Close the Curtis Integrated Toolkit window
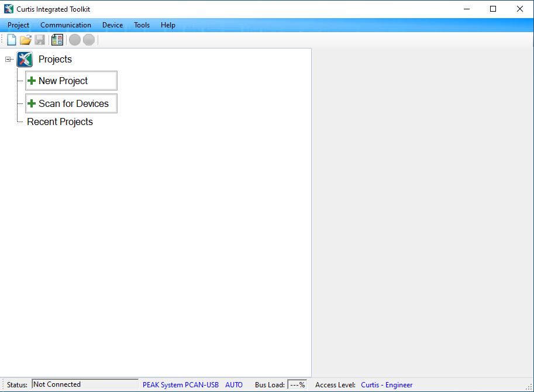Screen dimensions: 534x392 pyautogui.click(x=520, y=9)
